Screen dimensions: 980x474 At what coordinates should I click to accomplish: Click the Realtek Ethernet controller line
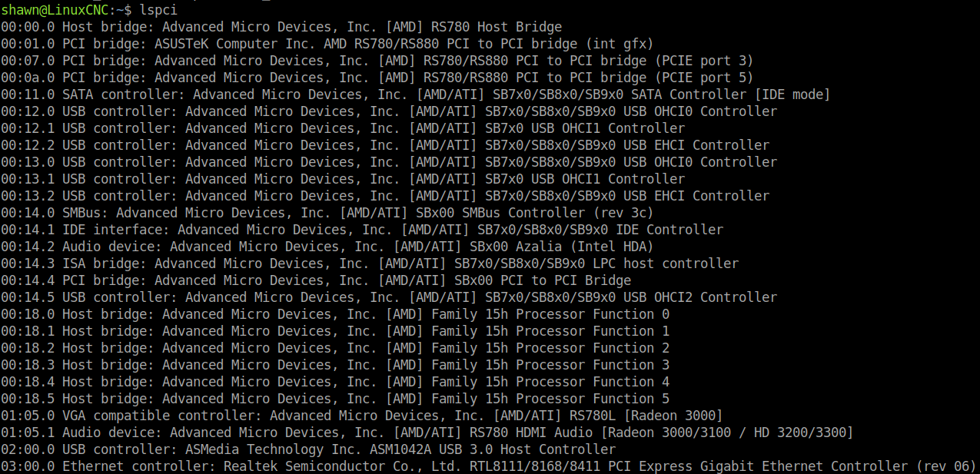(489, 466)
